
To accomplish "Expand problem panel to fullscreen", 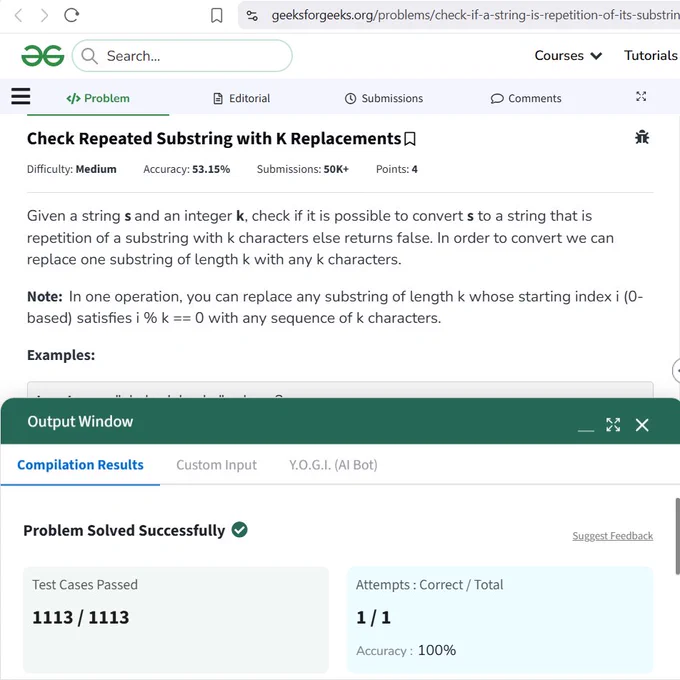I will click(x=641, y=96).
